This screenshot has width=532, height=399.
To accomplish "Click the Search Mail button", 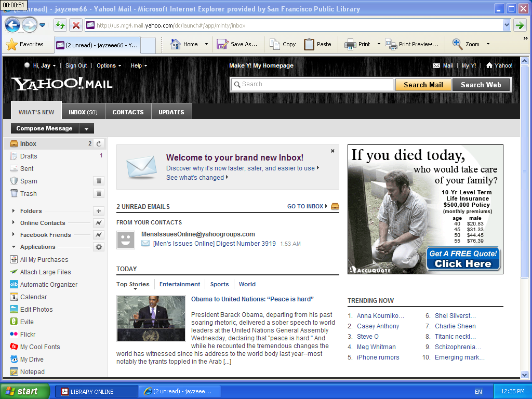I will 423,85.
